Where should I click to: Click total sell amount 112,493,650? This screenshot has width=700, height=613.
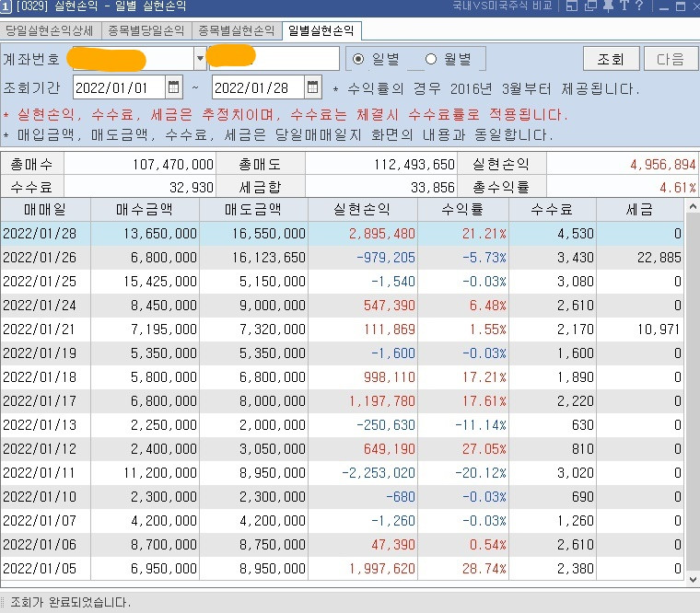pos(414,165)
